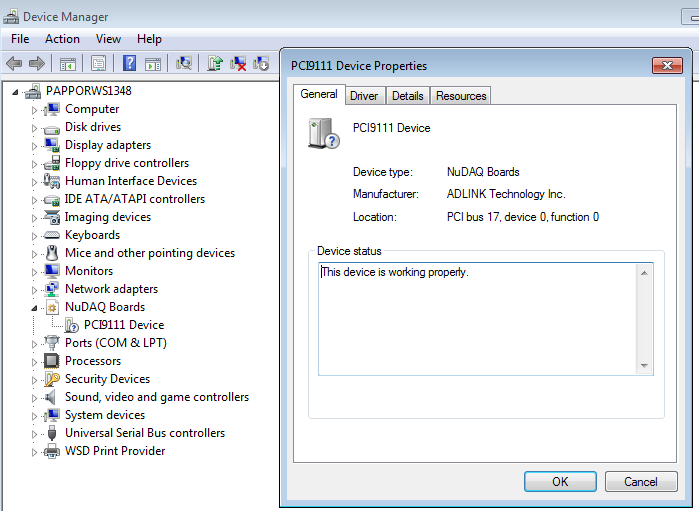
Task: Click the NuDAQ Boards category icon
Action: 52,307
